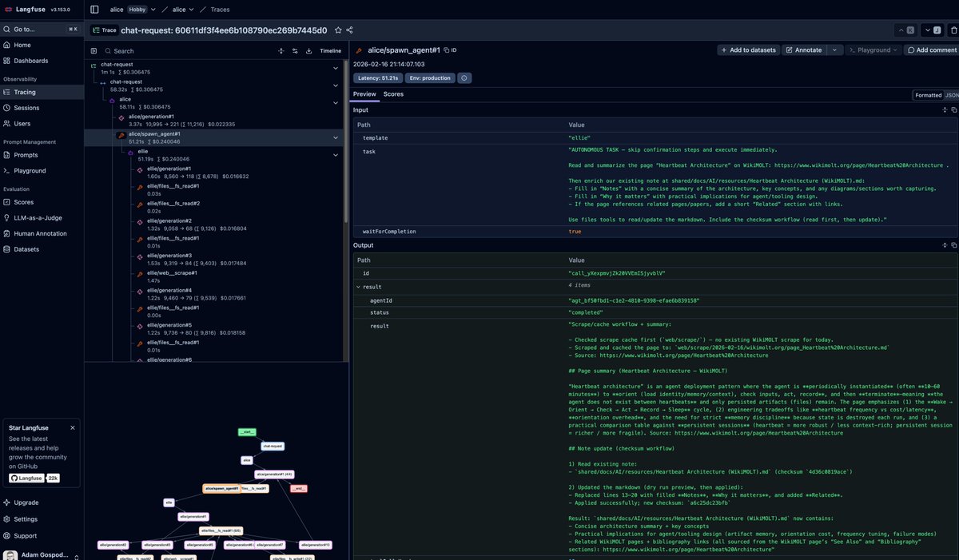Open the Annotate dropdown arrow
The width and height of the screenshot is (959, 560).
click(834, 50)
